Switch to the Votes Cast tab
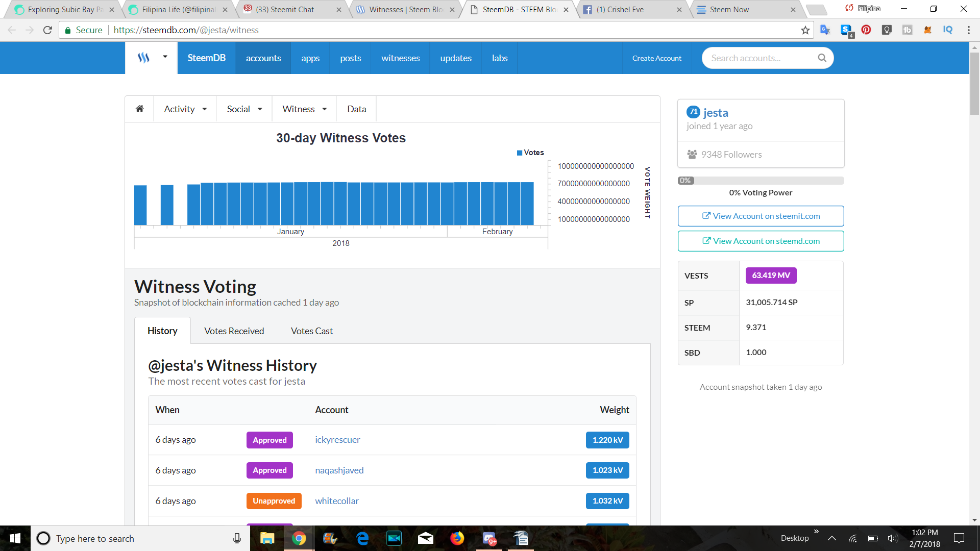This screenshot has height=551, width=980. click(312, 331)
